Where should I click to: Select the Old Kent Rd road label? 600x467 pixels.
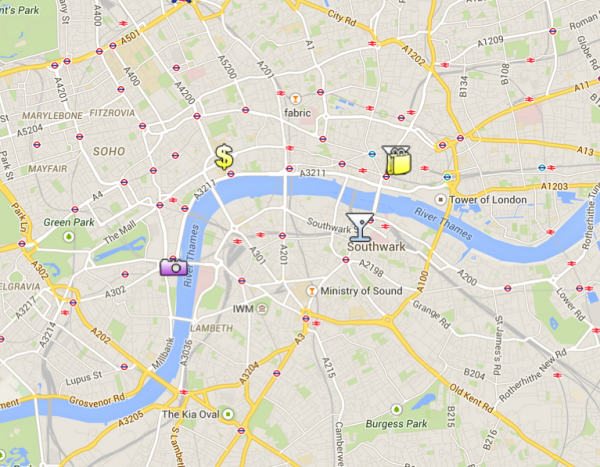click(x=471, y=398)
